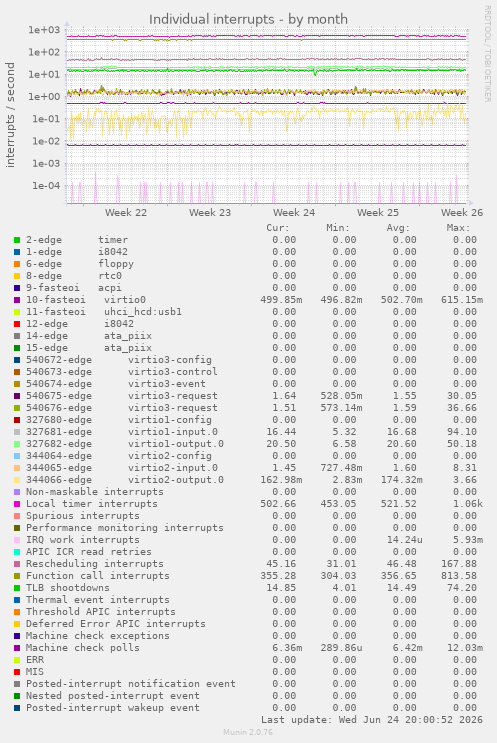This screenshot has height=743, width=497.
Task: Click the Avg: column header
Action: (x=398, y=228)
